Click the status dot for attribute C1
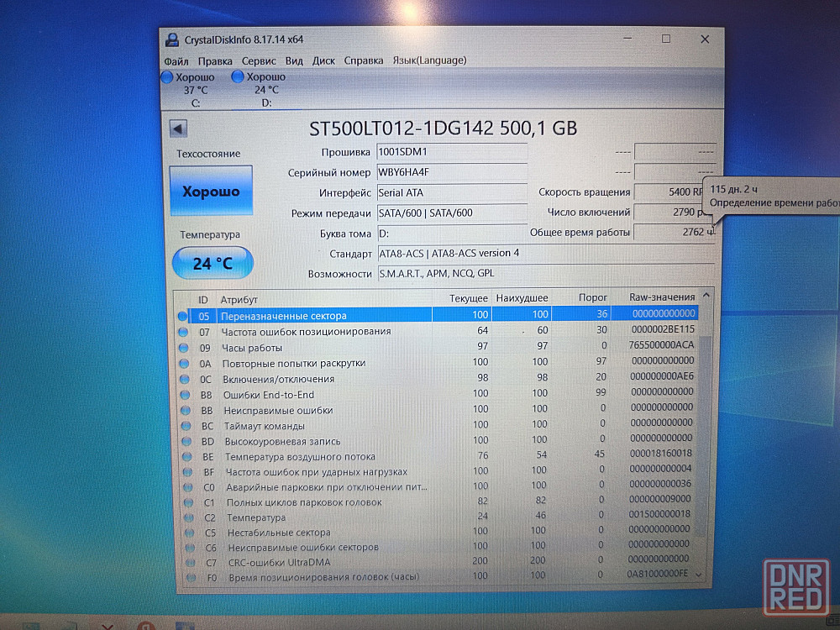This screenshot has width=840, height=630. tap(188, 502)
